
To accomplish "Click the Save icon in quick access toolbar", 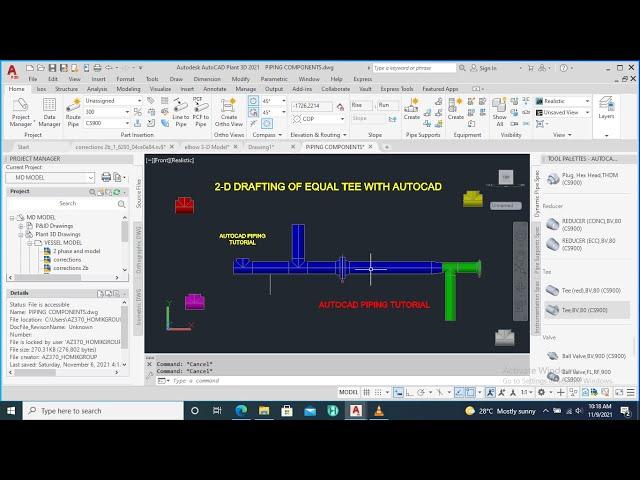I will click(52, 68).
